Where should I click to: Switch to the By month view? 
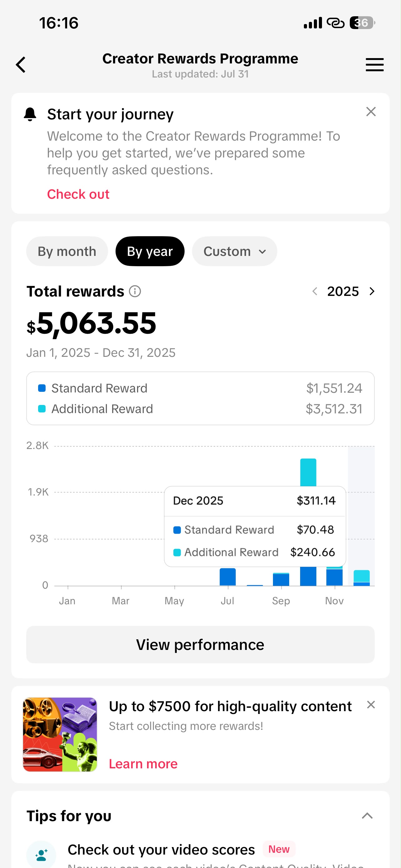click(67, 251)
